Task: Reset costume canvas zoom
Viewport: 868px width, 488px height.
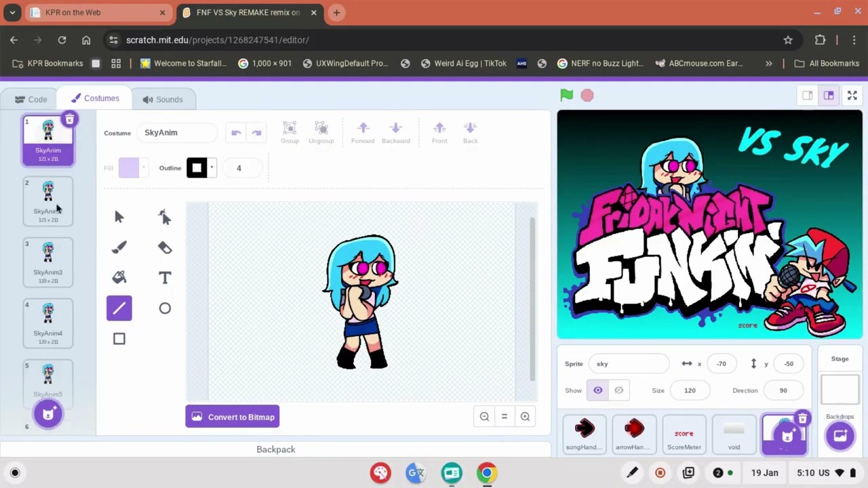Action: (505, 417)
